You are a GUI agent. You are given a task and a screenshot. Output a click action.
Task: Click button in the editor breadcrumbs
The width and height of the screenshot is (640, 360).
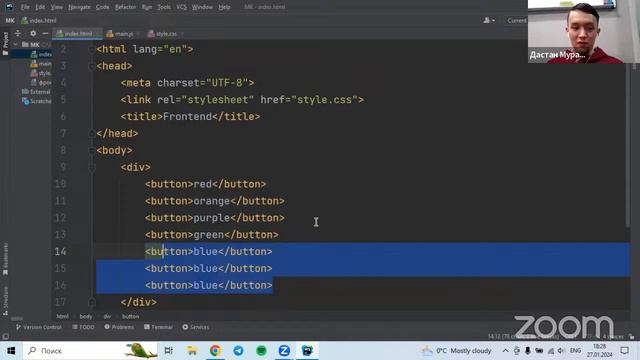[x=131, y=316]
